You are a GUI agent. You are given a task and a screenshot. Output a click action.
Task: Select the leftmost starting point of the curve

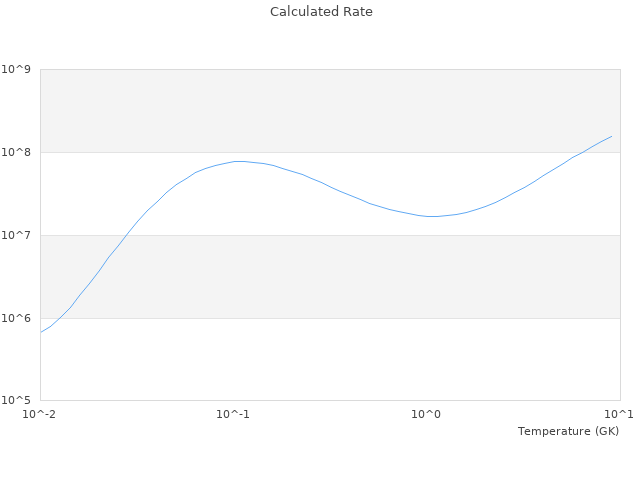[41, 332]
